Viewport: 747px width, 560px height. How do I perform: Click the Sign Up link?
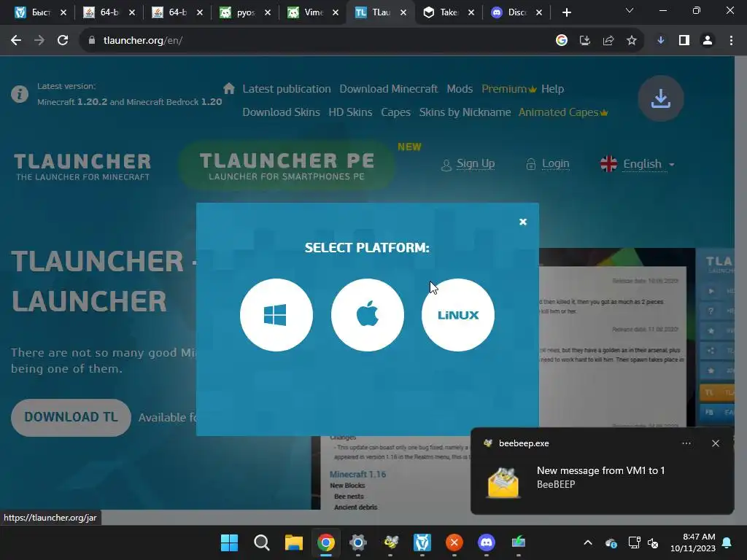tap(468, 164)
